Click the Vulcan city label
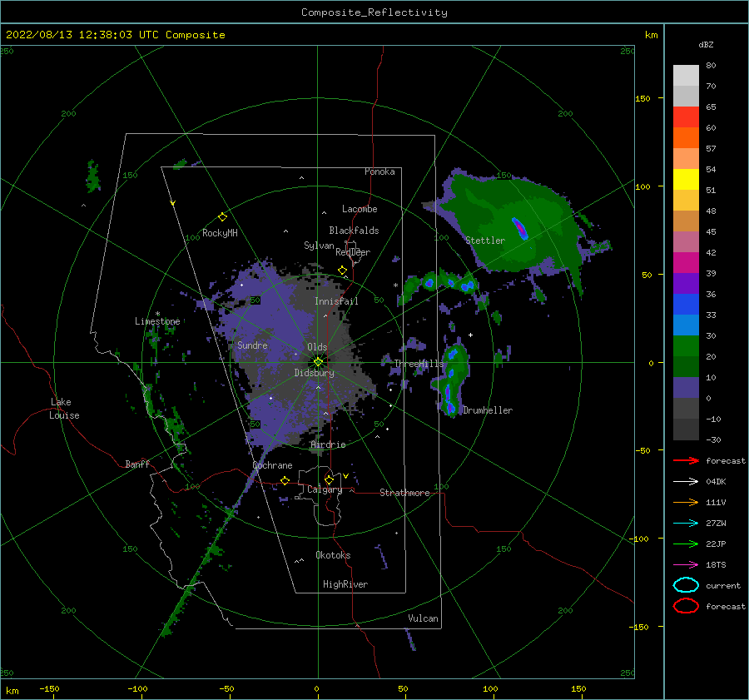Viewport: 749px width, 700px height. coord(424,618)
